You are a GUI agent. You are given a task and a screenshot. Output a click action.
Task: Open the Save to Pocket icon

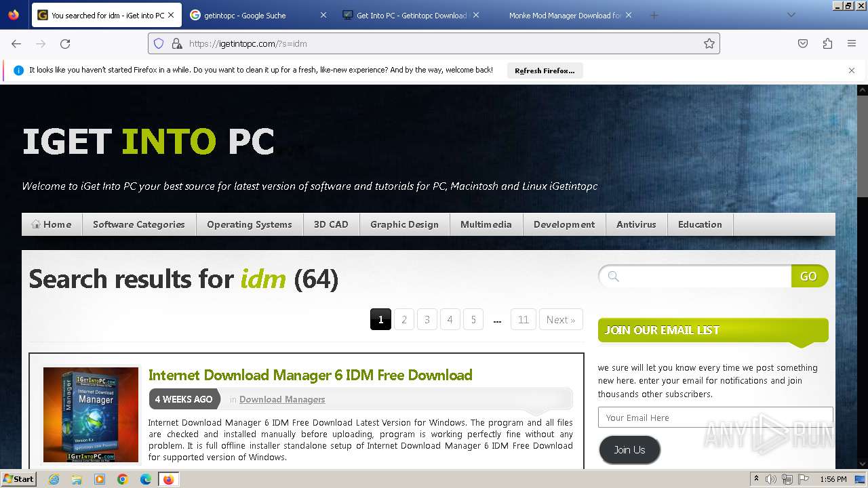(803, 43)
